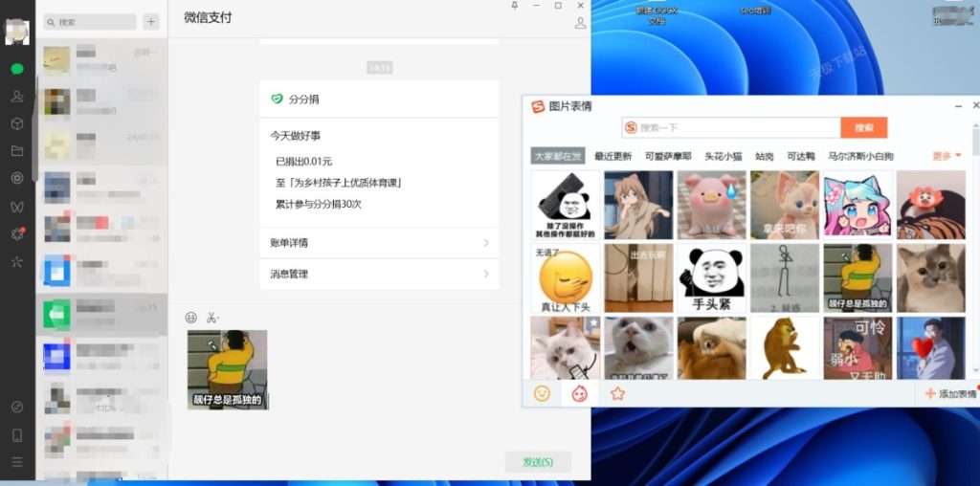Click the scissors screenshot tool
980x486 pixels.
point(211,318)
